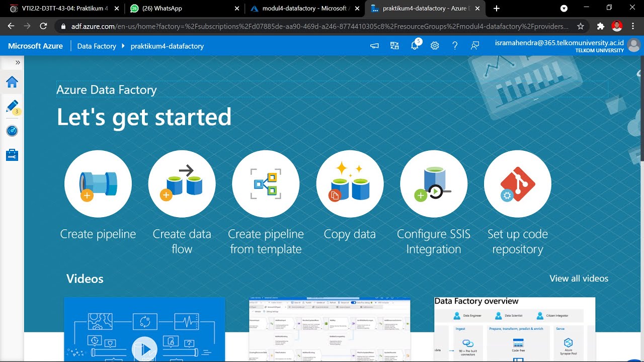Click praktikum4-datafactory breadcrumb
Viewport: 644px width, 362px height.
pos(167,46)
